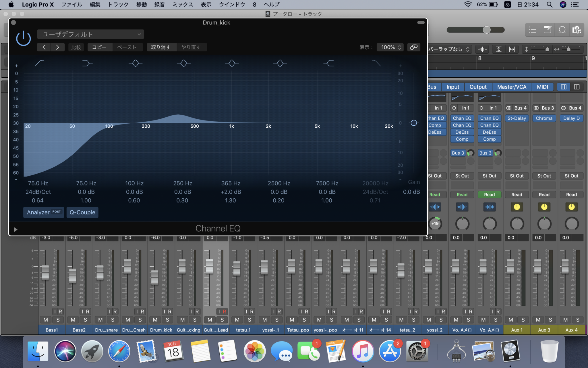Toggle the Q-Couple button

coord(82,212)
